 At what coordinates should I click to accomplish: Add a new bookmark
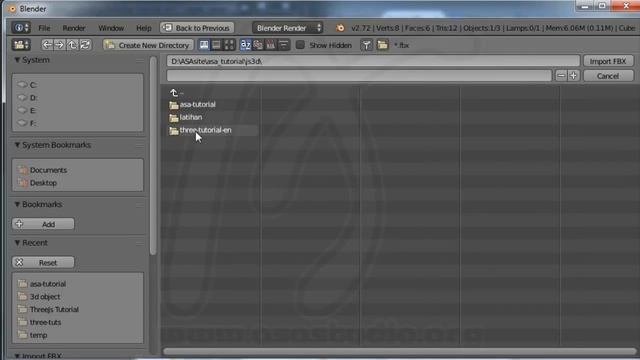(43, 224)
